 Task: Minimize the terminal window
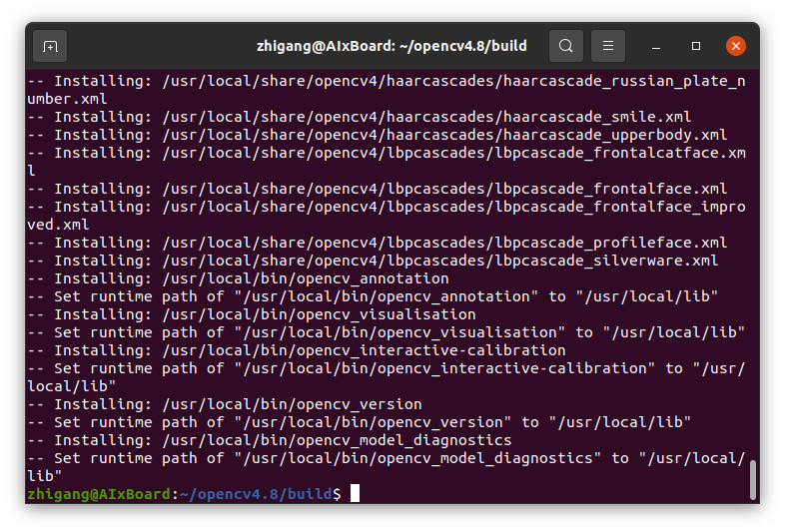click(x=656, y=46)
